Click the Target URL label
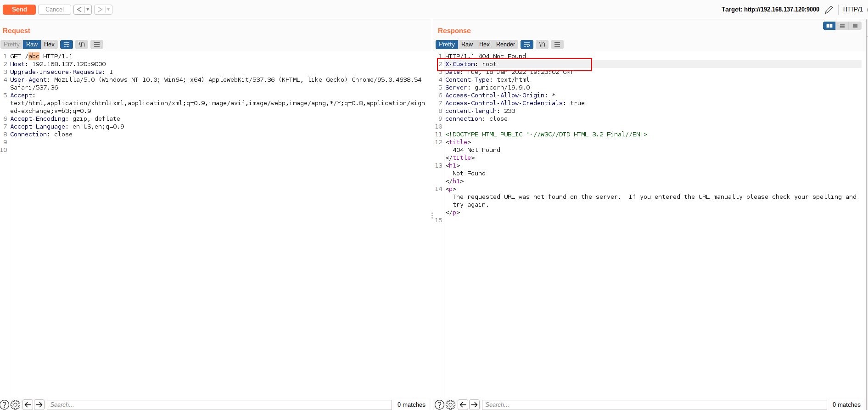 (x=770, y=9)
